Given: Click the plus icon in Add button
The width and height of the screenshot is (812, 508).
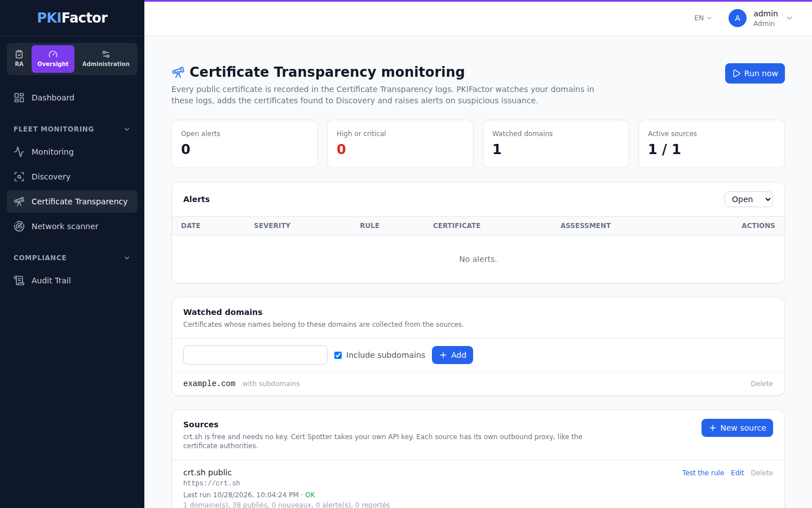Looking at the screenshot, I should pyautogui.click(x=443, y=355).
